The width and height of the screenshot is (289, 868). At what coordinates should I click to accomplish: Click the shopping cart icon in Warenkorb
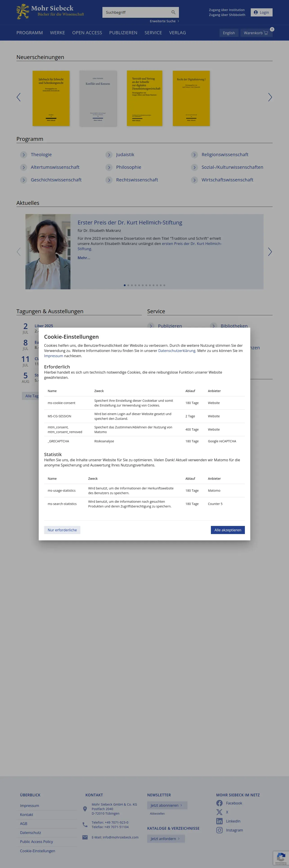(266, 33)
